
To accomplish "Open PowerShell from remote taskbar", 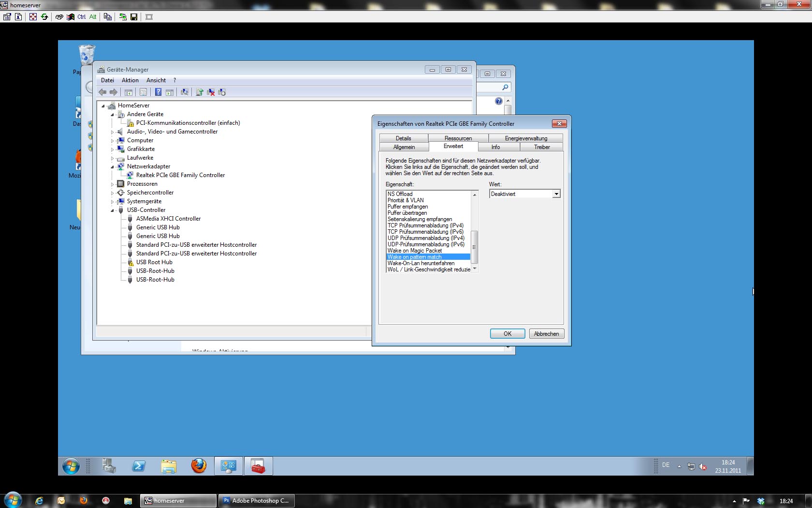I will point(139,466).
